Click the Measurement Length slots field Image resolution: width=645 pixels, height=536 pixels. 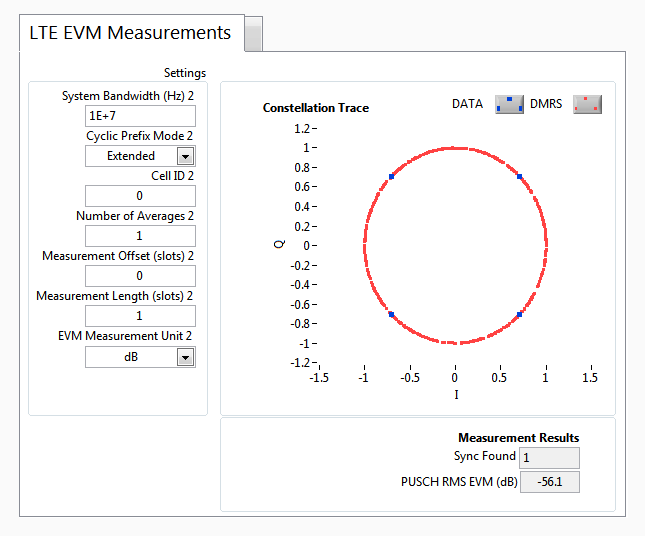tap(140, 316)
